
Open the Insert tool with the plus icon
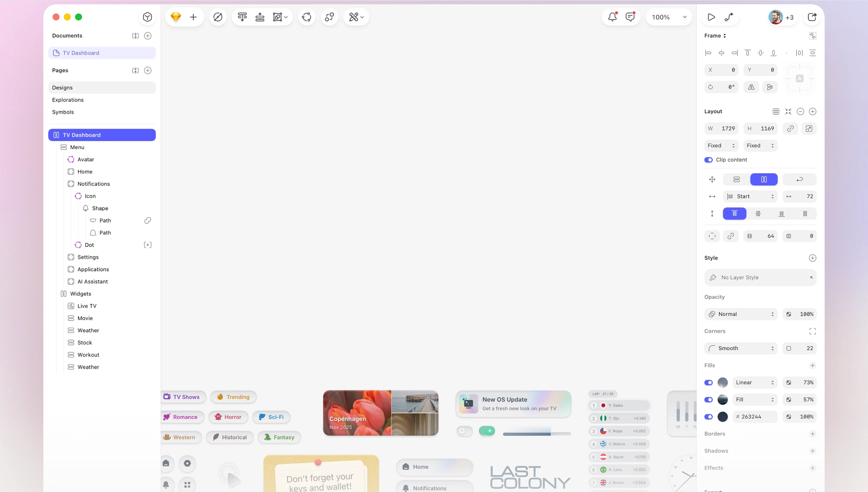tap(193, 17)
